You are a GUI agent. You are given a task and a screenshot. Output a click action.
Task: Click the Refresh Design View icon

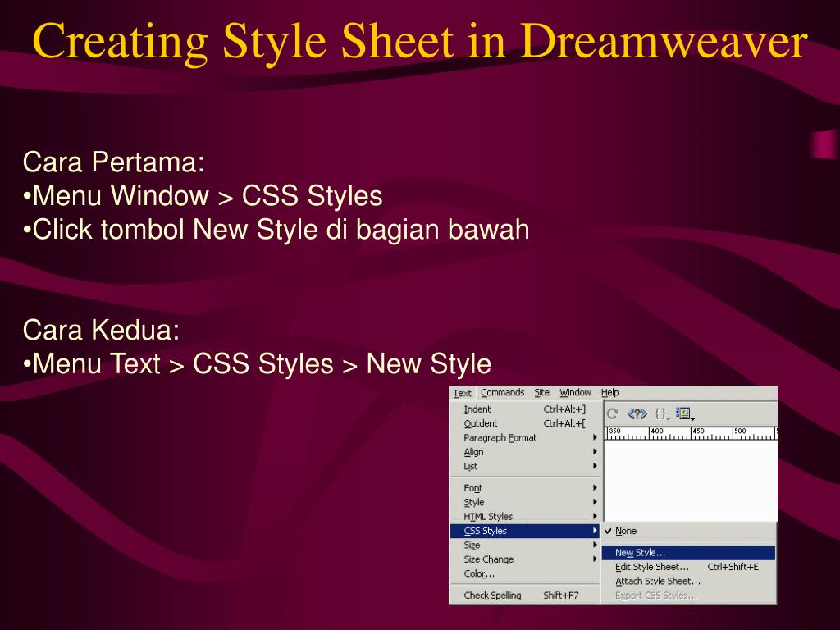[x=612, y=413]
